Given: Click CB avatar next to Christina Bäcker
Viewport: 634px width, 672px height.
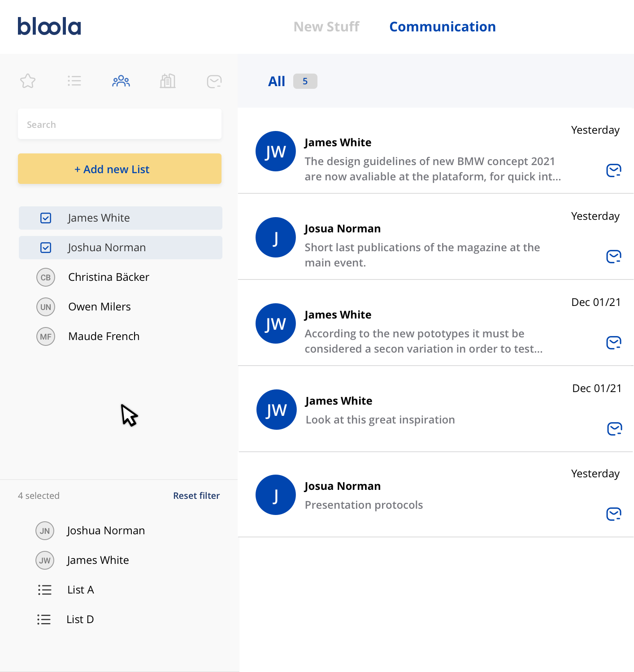Looking at the screenshot, I should (x=46, y=277).
